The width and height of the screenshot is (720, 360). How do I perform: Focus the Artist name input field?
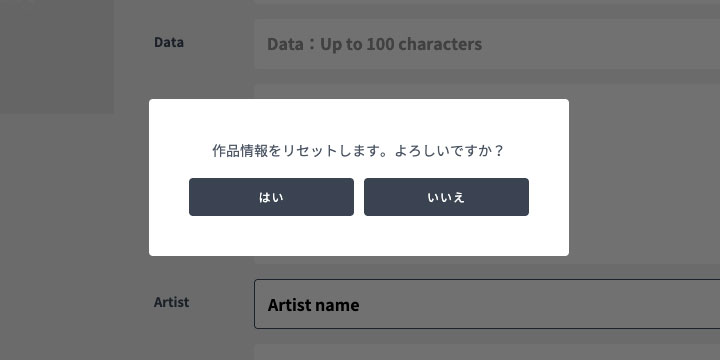[487, 304]
